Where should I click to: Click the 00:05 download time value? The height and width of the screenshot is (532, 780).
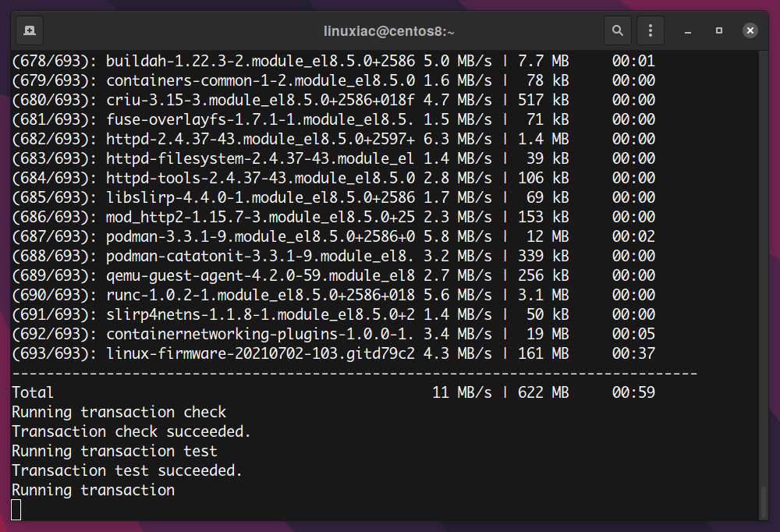click(x=633, y=334)
